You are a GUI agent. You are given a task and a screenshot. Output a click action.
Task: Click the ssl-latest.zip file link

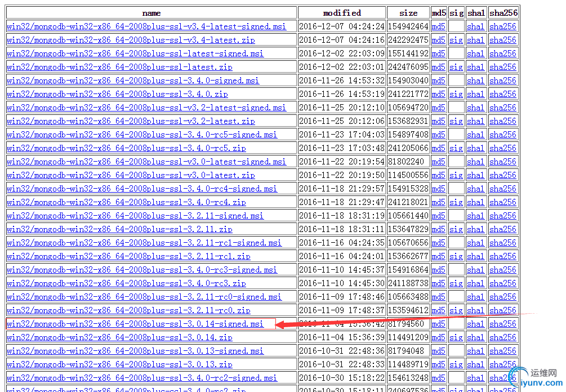[x=120, y=67]
